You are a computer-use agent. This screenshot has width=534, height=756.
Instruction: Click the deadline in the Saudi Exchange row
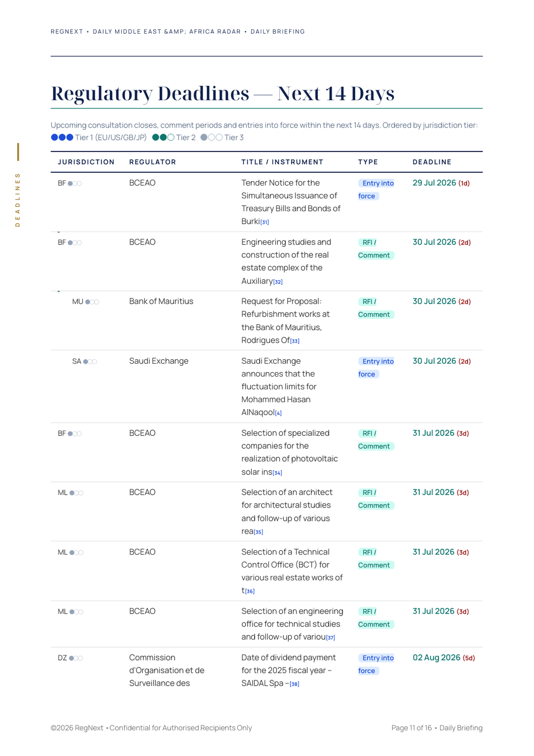(x=442, y=361)
